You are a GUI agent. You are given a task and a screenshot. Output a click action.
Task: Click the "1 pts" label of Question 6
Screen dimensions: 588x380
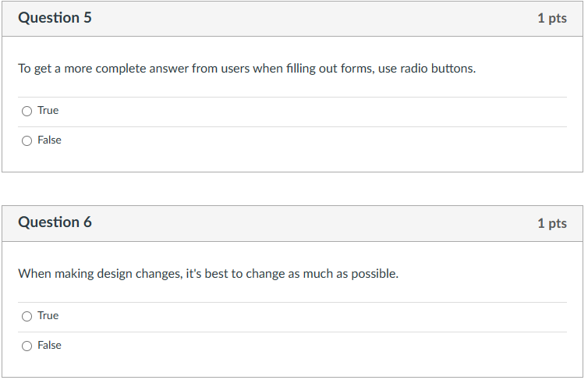[552, 224]
